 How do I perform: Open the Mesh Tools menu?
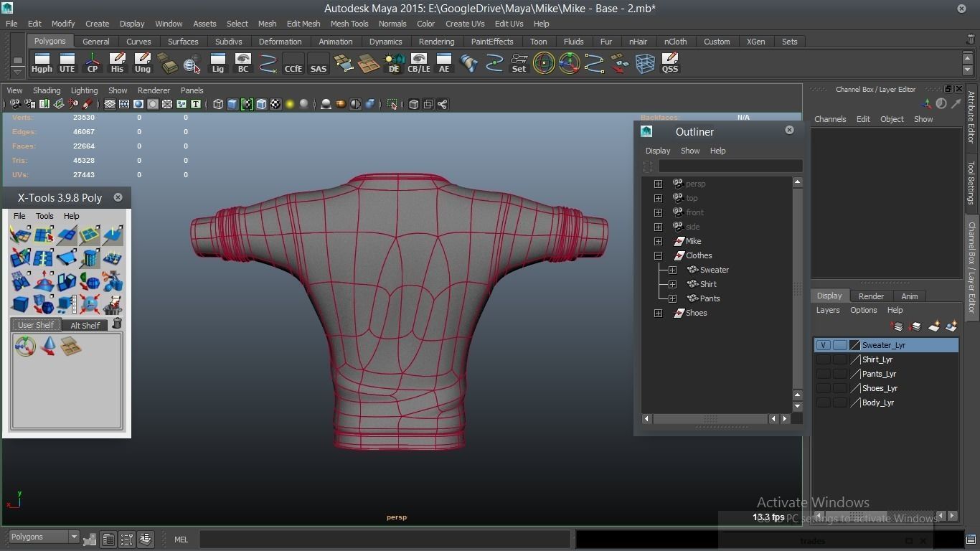(349, 24)
